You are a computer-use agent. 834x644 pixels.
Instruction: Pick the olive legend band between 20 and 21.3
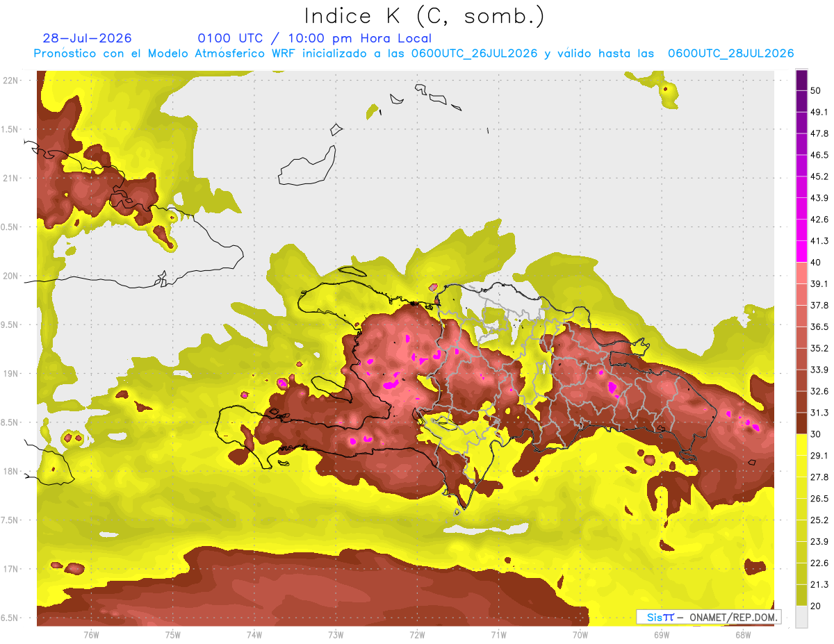(802, 595)
